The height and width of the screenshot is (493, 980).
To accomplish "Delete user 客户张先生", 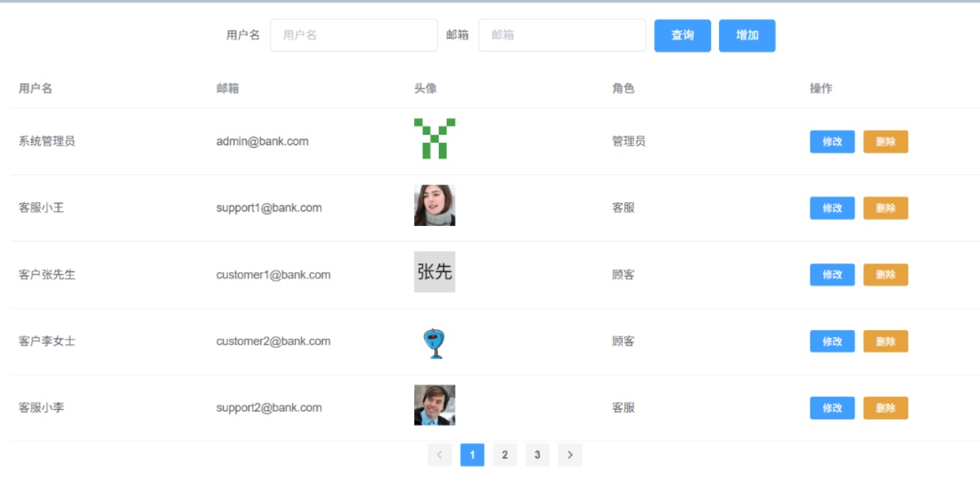I will [x=885, y=275].
